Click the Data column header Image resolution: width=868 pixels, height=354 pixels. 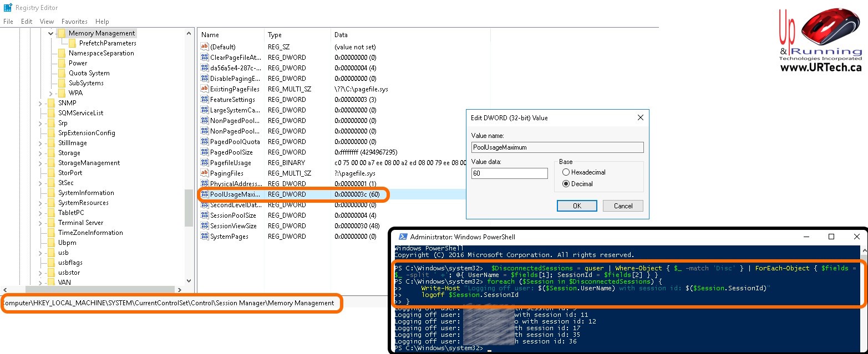tap(341, 35)
